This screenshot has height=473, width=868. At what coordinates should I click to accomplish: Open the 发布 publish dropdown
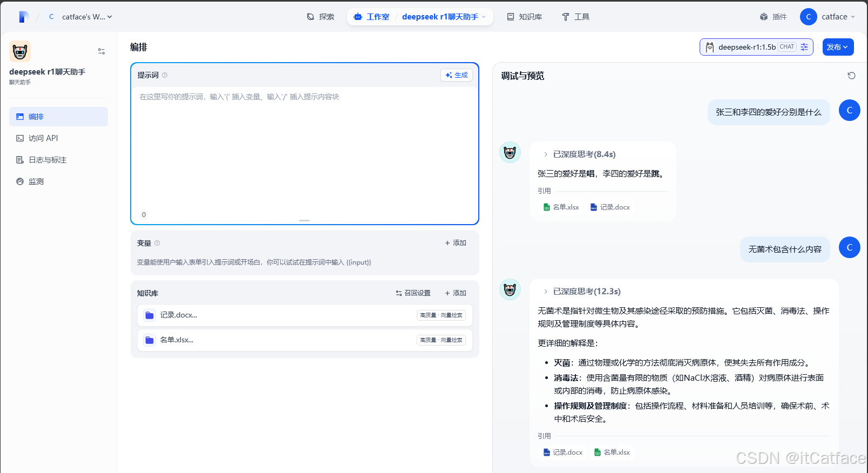[x=838, y=47]
